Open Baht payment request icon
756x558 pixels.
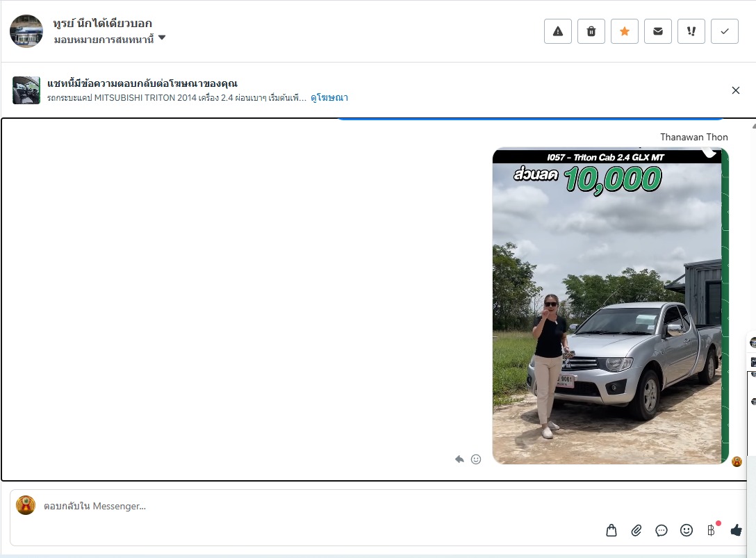[712, 530]
